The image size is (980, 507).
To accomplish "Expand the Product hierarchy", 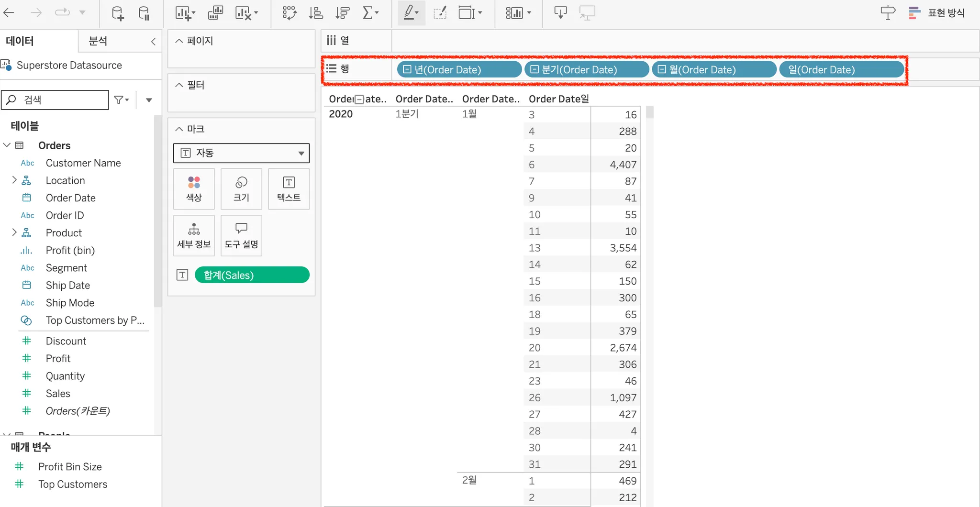I will [x=14, y=232].
